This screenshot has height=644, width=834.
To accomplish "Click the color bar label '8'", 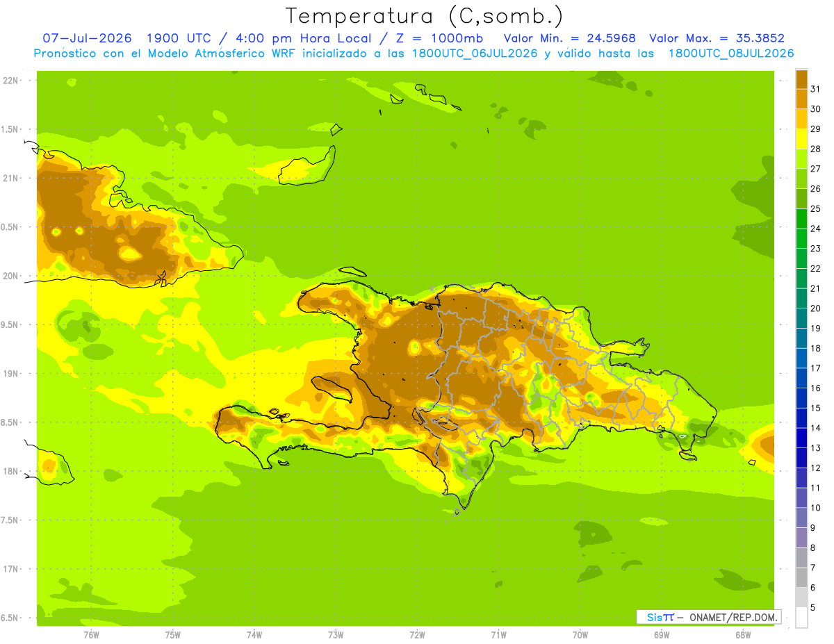I will click(x=813, y=548).
